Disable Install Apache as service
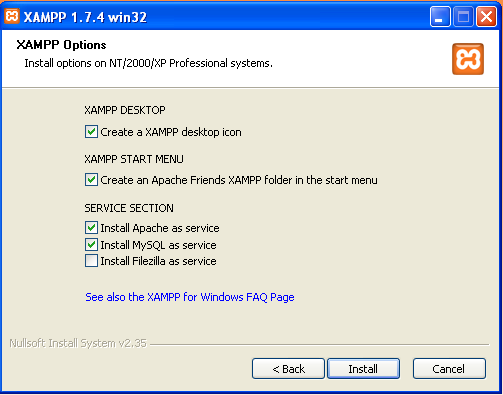The image size is (503, 395). coord(91,228)
